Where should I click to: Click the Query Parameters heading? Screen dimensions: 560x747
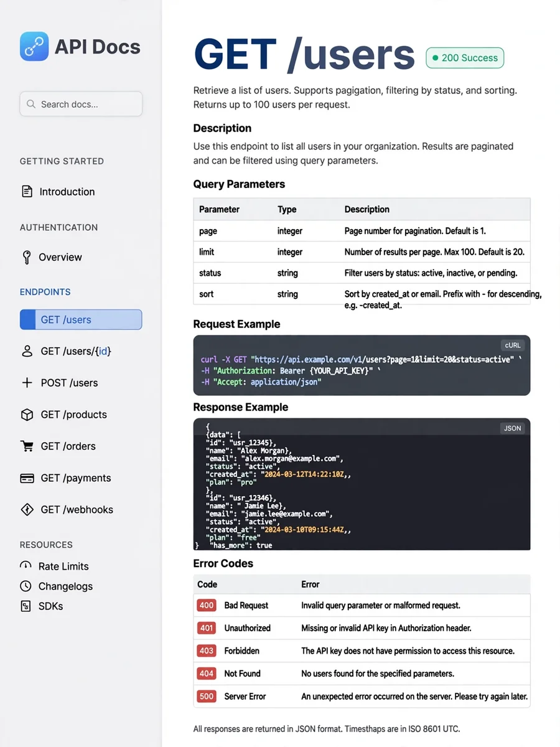[239, 184]
